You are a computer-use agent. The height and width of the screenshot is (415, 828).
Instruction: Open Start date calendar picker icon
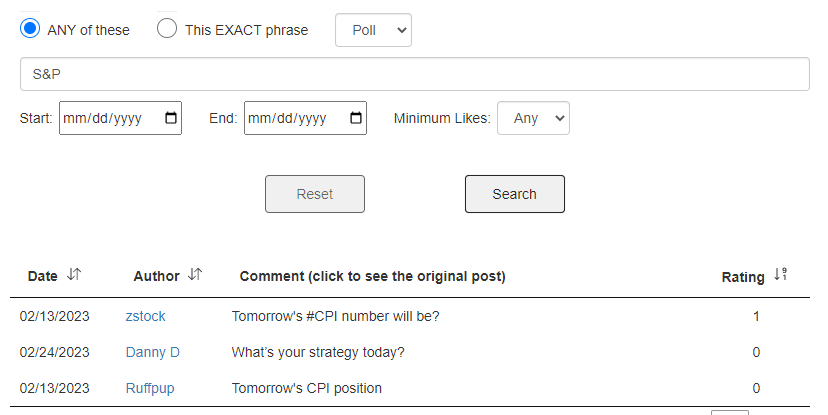[171, 118]
